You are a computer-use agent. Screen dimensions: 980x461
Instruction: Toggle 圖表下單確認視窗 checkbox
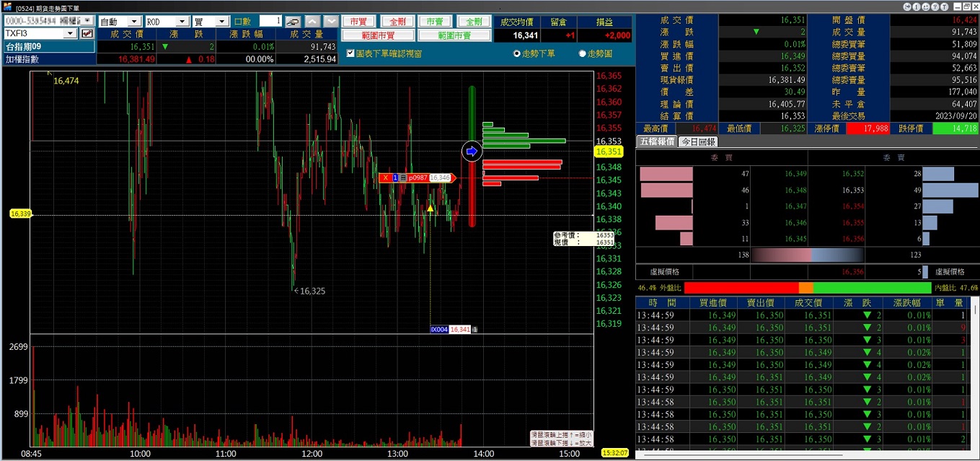350,53
